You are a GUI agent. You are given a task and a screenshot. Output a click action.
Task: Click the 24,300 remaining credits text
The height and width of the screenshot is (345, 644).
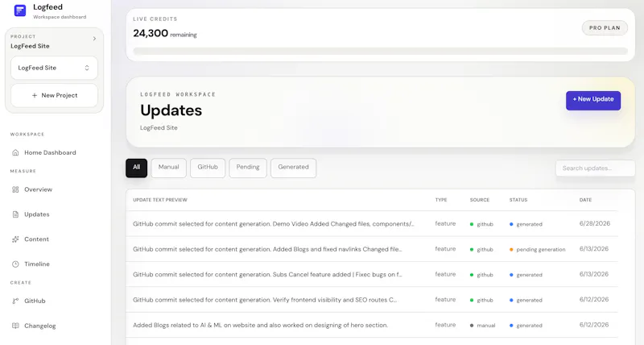(165, 33)
